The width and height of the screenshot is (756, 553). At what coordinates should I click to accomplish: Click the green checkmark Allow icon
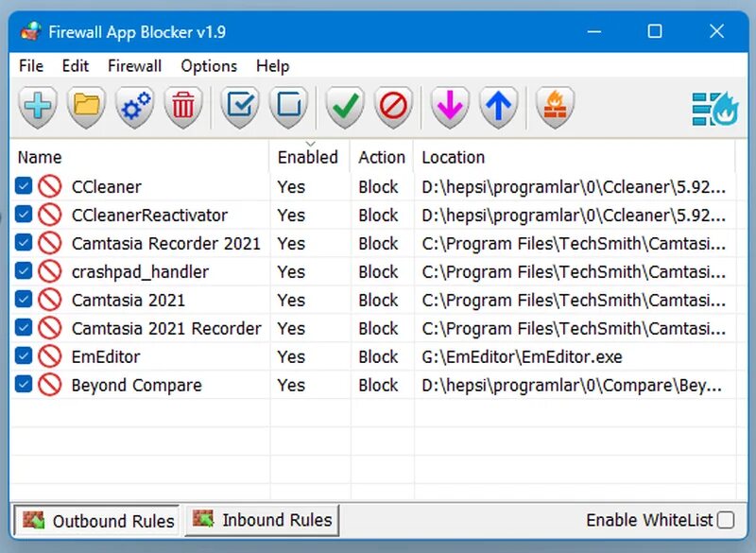[x=345, y=107]
